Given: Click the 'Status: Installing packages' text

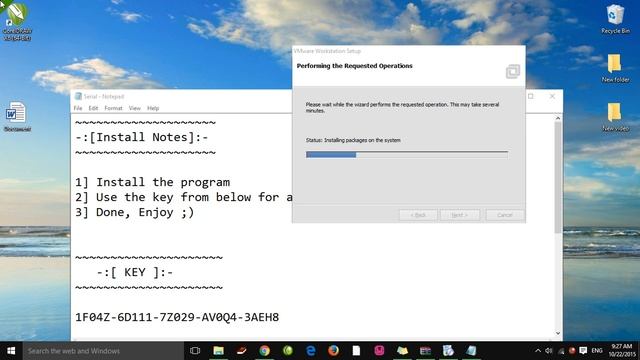Looking at the screenshot, I should 353,140.
